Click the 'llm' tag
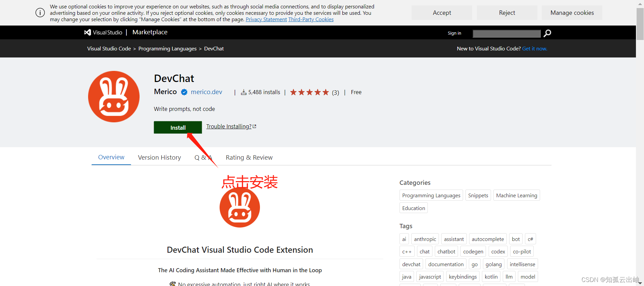The width and height of the screenshot is (644, 286). click(x=509, y=277)
